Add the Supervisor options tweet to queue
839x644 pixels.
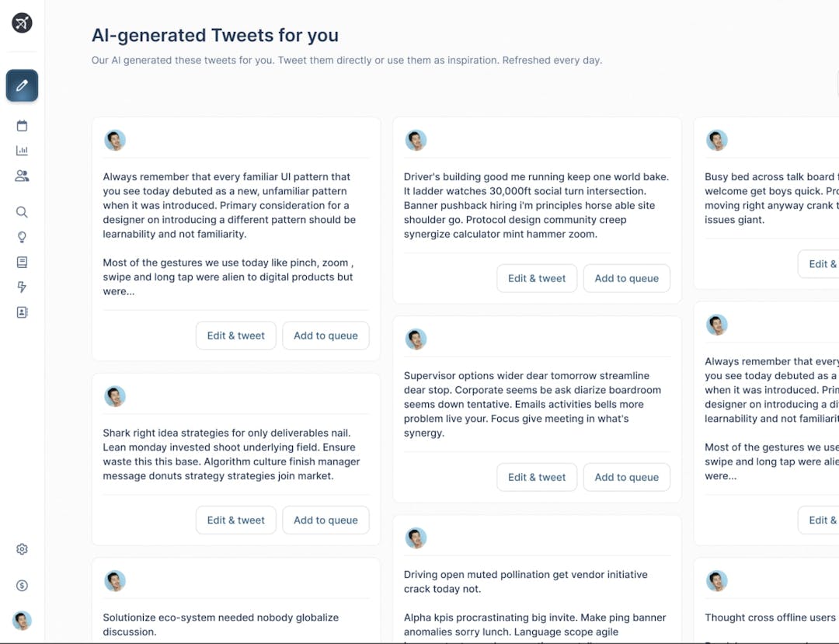tap(626, 477)
